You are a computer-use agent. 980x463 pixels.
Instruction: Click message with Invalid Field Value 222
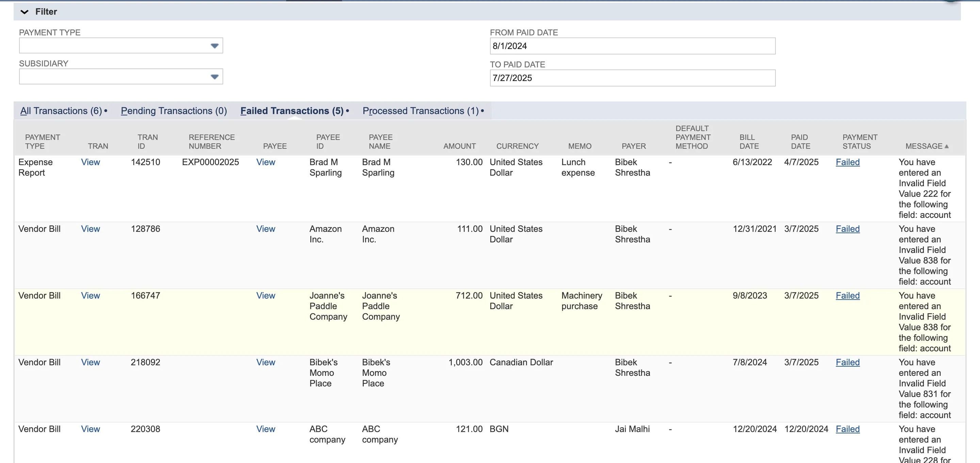tap(925, 189)
